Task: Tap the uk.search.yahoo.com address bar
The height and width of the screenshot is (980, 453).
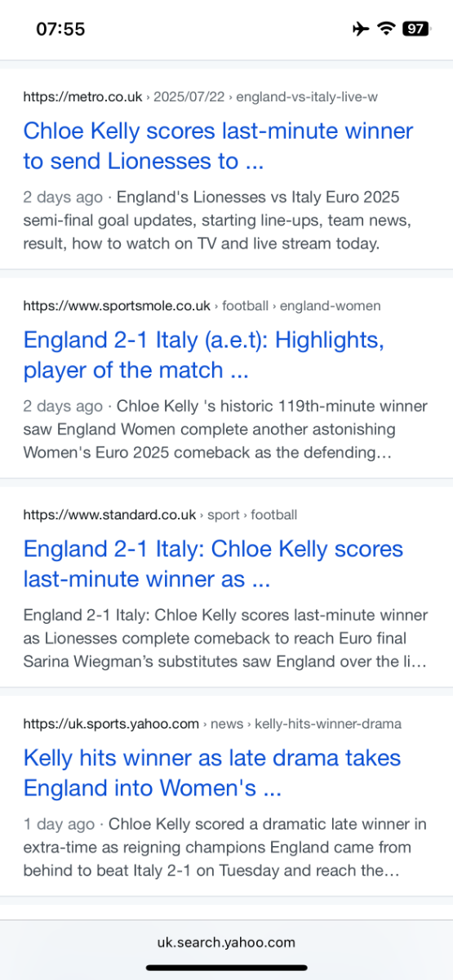Action: click(226, 942)
